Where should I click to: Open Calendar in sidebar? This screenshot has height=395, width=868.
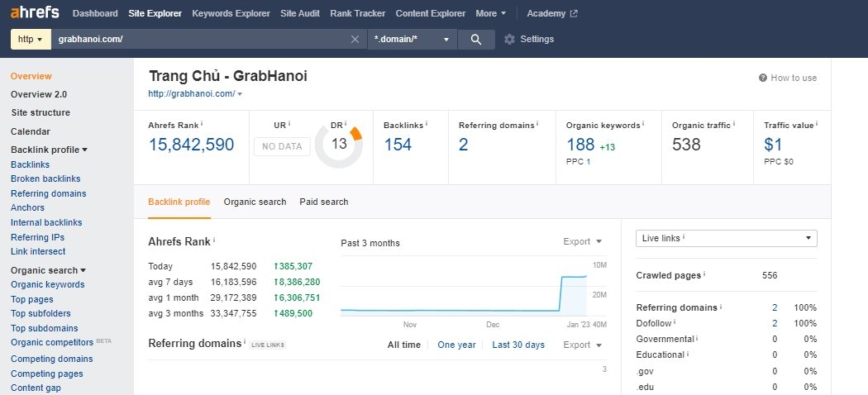click(31, 131)
